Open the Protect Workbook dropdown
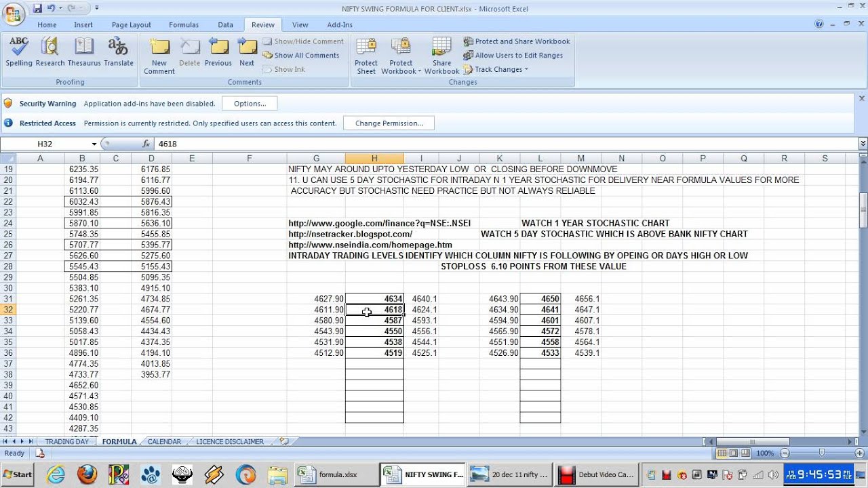 (x=401, y=56)
